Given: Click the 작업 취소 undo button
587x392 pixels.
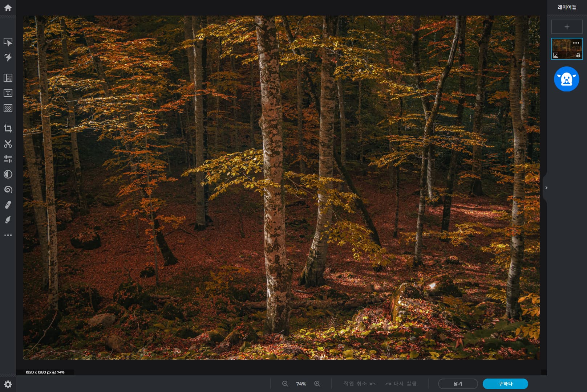Looking at the screenshot, I should (359, 384).
